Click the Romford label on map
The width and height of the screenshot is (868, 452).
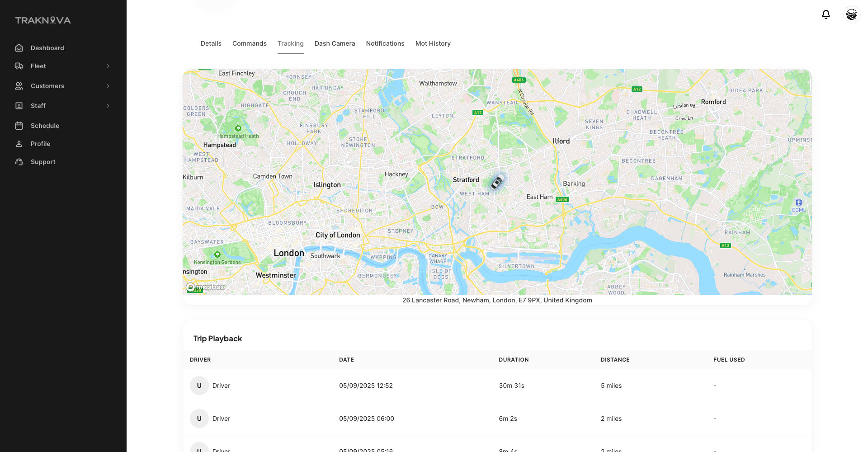point(713,102)
